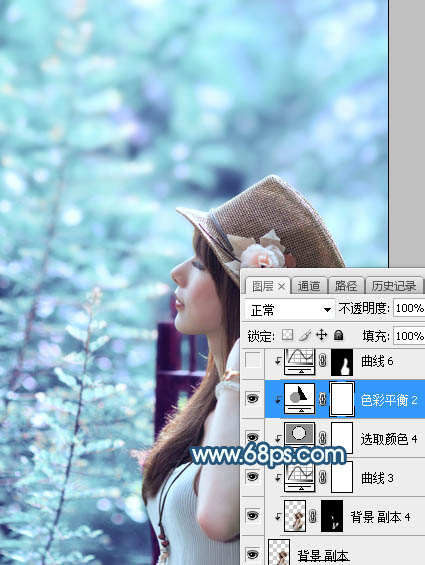Image resolution: width=425 pixels, height=565 pixels.
Task: Select the 曲线 3 layer name
Action: [377, 478]
